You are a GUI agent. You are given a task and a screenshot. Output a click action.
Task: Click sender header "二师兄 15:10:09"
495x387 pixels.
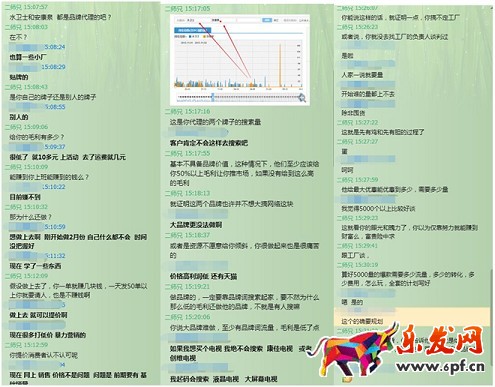click(26, 167)
